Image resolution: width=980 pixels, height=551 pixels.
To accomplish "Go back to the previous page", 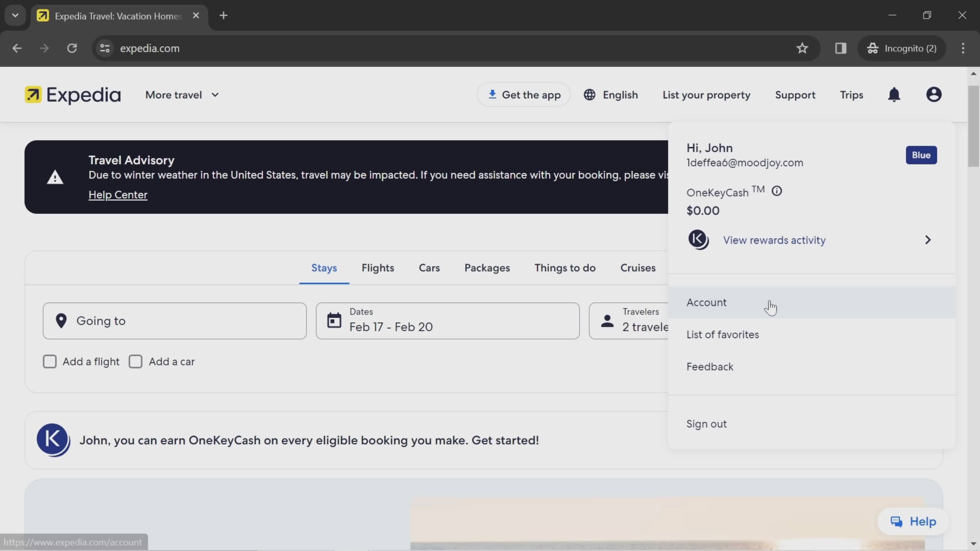I will click(x=17, y=48).
